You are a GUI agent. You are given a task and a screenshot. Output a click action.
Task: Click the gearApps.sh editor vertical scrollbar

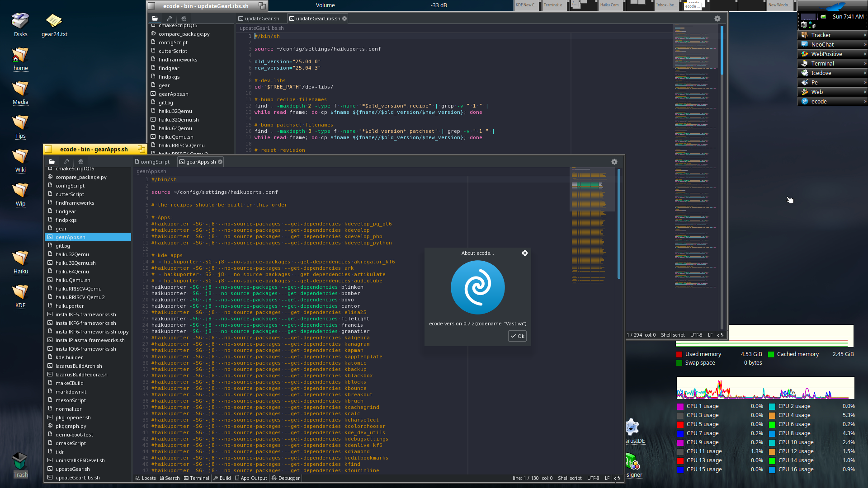click(618, 224)
